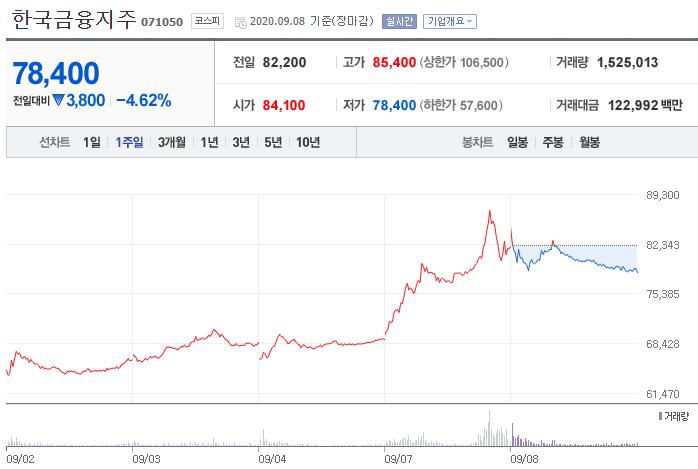This screenshot has width=698, height=469.
Task: Click the upper limit price 106,500
Action: click(481, 62)
